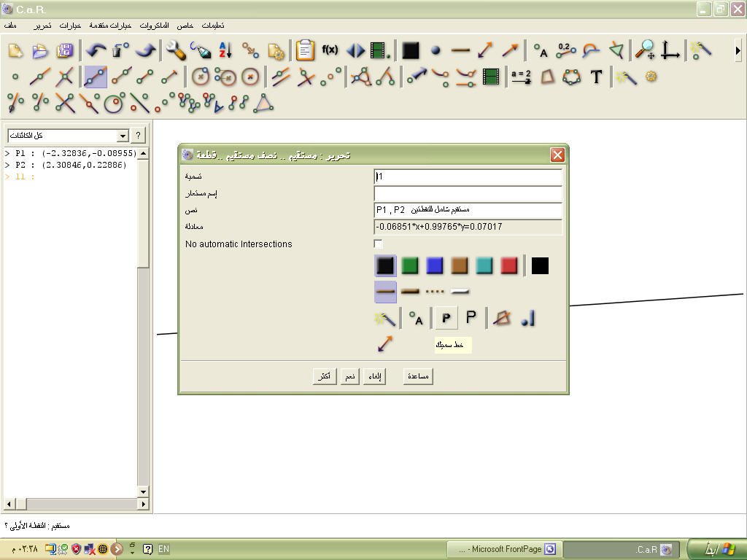
Task: Click the a = 2 expression tool
Action: point(521,77)
